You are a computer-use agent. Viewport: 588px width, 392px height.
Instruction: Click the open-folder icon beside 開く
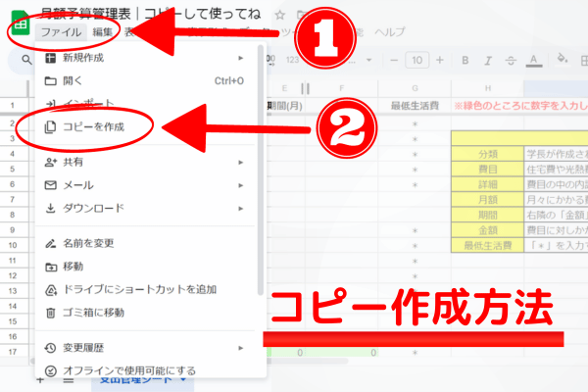click(51, 81)
